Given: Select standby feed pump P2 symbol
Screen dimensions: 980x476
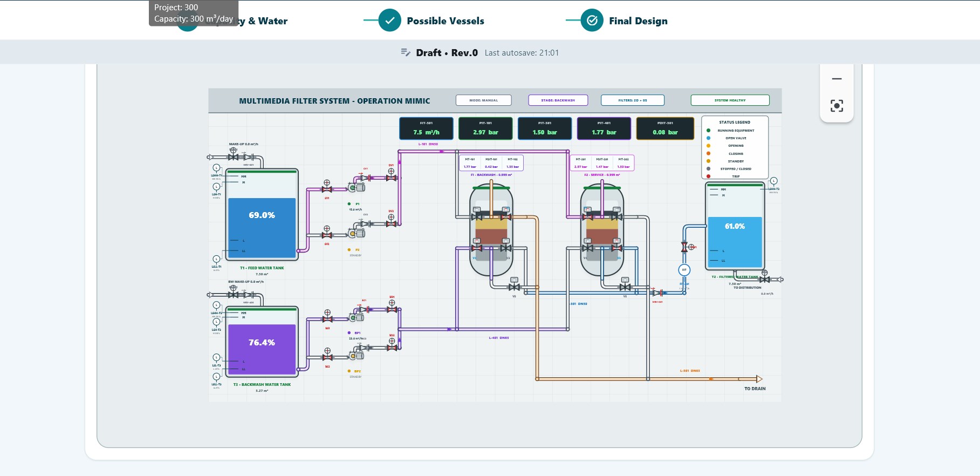Looking at the screenshot, I should (x=356, y=233).
